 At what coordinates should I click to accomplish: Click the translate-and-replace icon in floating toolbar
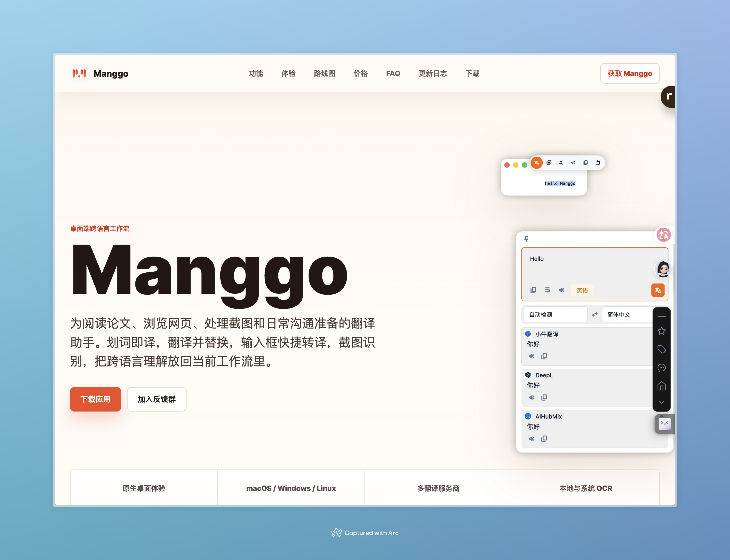tap(549, 163)
